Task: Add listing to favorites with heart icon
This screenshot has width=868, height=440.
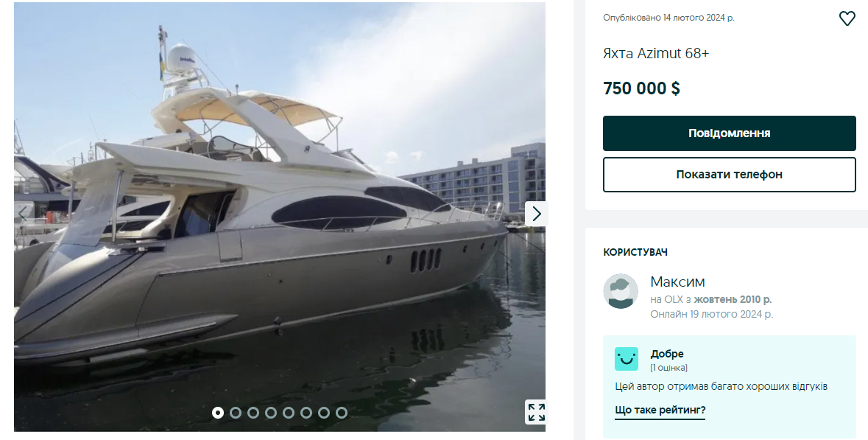Action: pos(847,18)
